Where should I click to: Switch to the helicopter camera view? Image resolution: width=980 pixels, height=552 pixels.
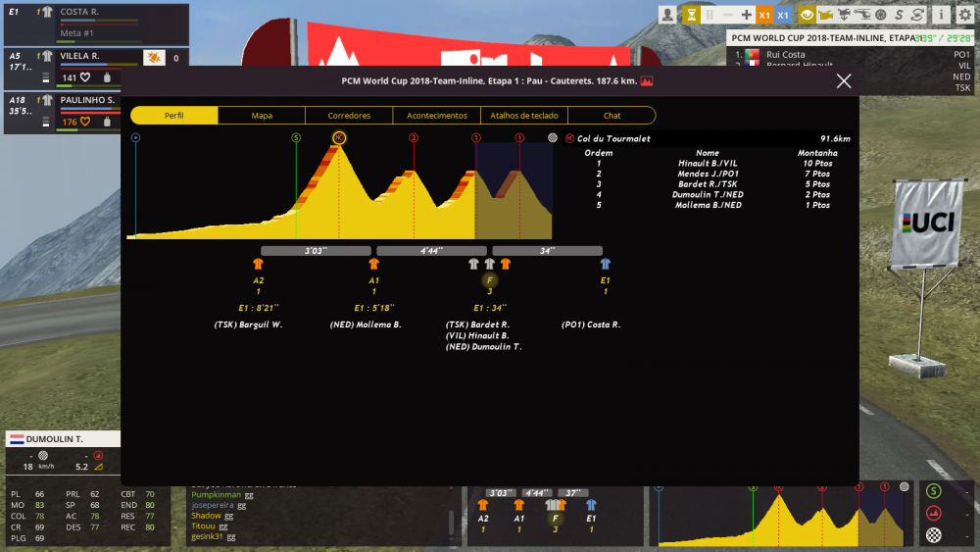click(x=862, y=15)
